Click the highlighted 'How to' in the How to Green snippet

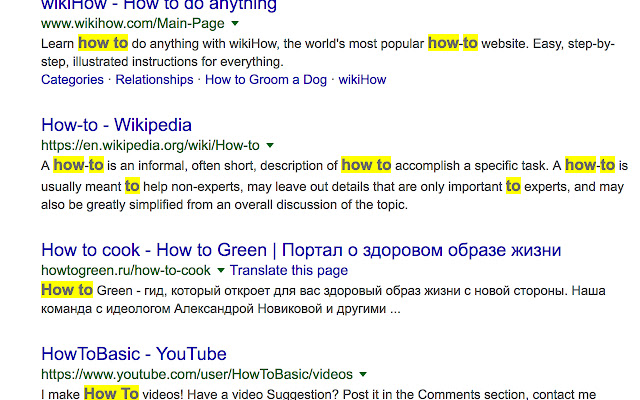[67, 290]
